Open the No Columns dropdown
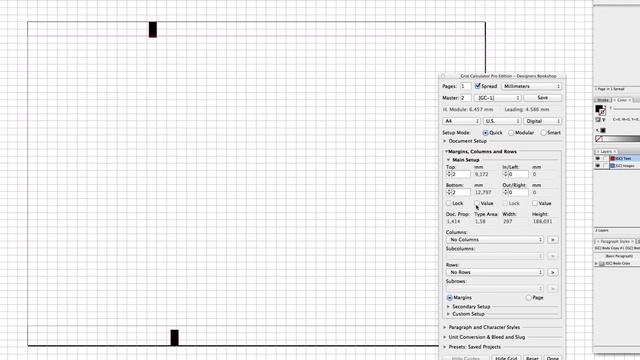 tap(495, 240)
